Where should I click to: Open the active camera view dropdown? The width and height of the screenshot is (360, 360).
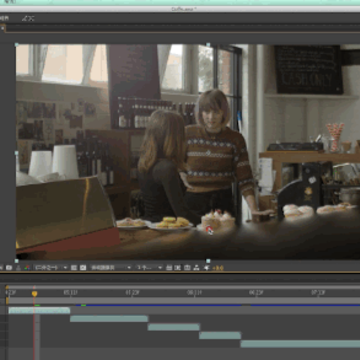click(x=110, y=268)
